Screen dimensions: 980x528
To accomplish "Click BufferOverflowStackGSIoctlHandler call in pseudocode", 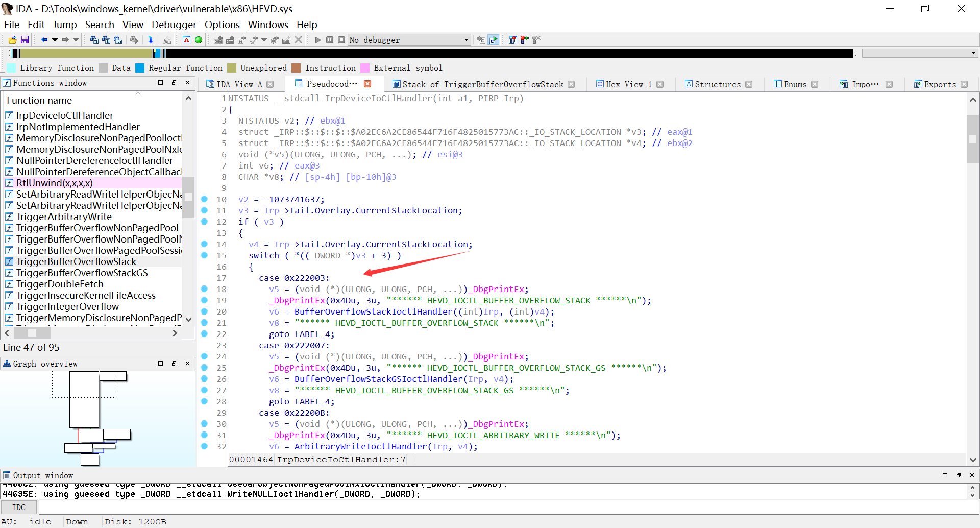I will click(x=379, y=379).
